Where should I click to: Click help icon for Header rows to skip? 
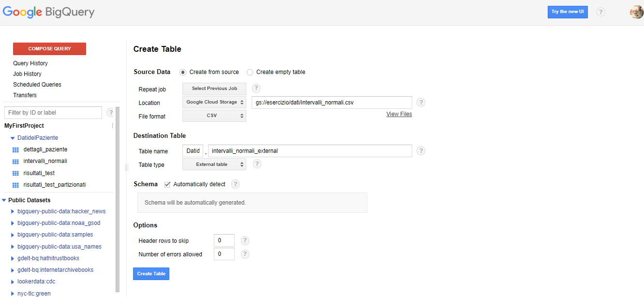[x=245, y=240]
